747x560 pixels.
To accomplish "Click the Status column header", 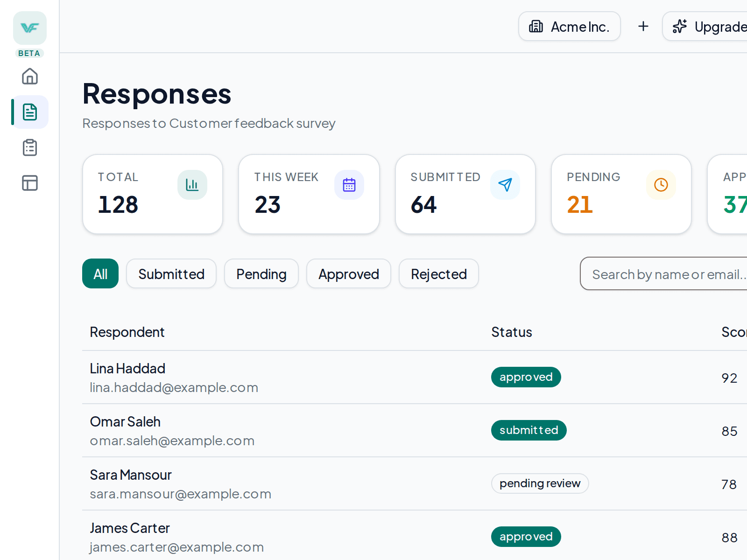I will tap(512, 332).
